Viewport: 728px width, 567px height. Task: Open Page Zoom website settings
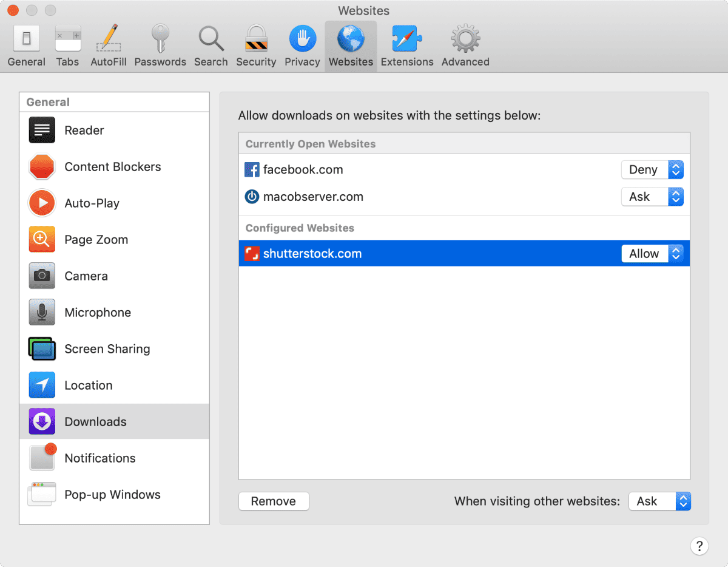(x=96, y=240)
